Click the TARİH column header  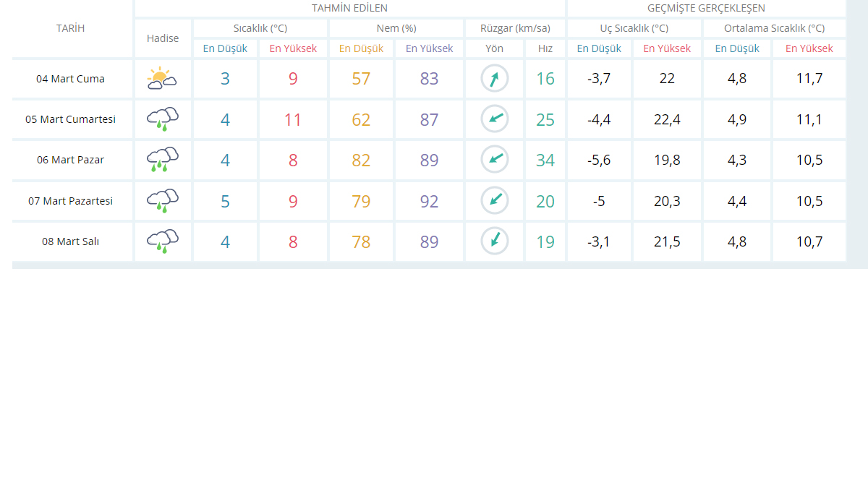[x=71, y=28]
